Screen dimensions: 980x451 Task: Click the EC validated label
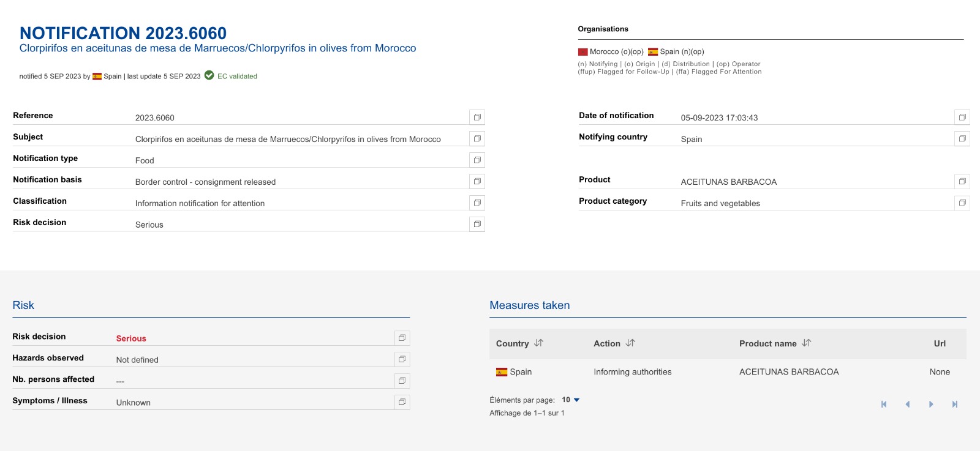pos(237,76)
